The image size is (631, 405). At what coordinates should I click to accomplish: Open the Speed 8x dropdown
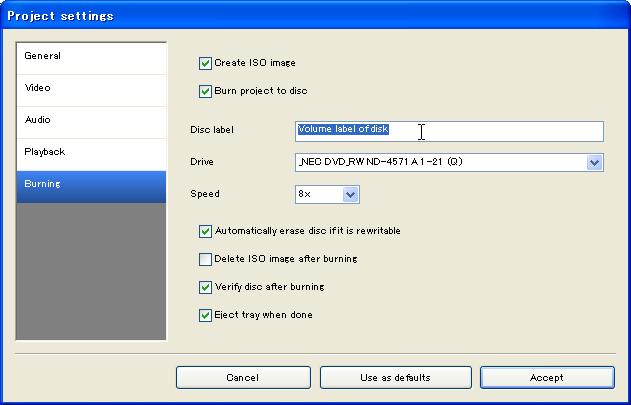click(x=350, y=194)
